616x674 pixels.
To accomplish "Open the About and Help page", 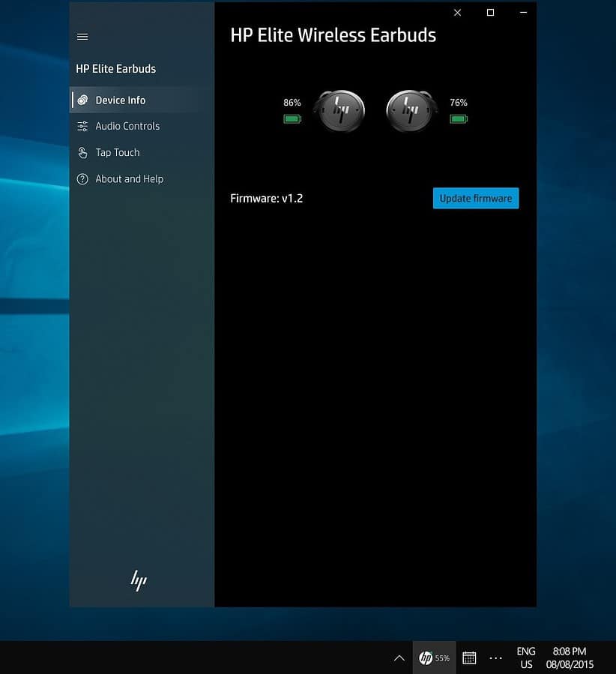I will coord(130,178).
